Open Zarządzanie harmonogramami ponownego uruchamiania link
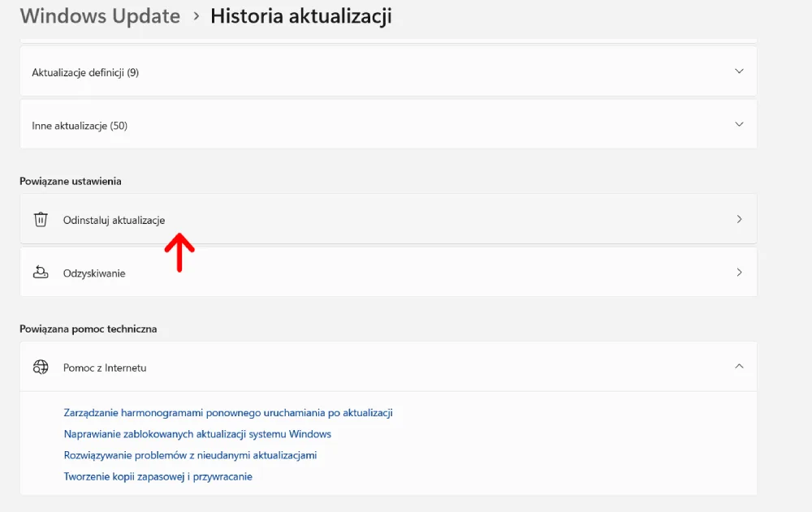Screen dimensions: 812x512 (228, 413)
